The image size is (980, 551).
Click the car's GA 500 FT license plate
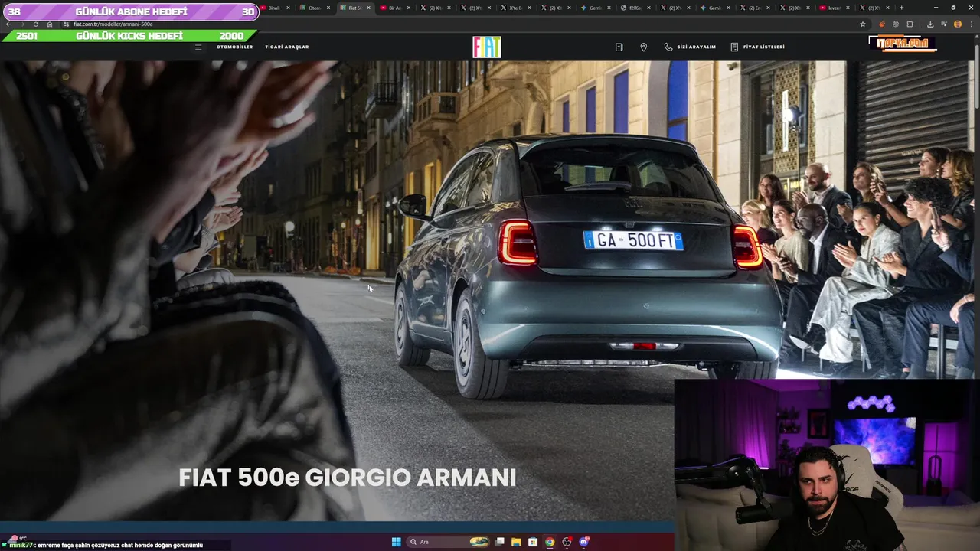coord(633,240)
